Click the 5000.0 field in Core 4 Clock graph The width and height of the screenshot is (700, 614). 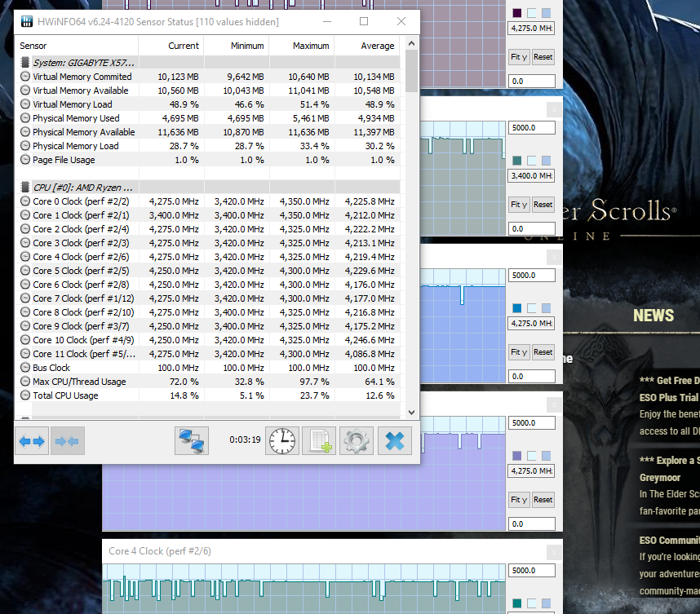pyautogui.click(x=531, y=571)
